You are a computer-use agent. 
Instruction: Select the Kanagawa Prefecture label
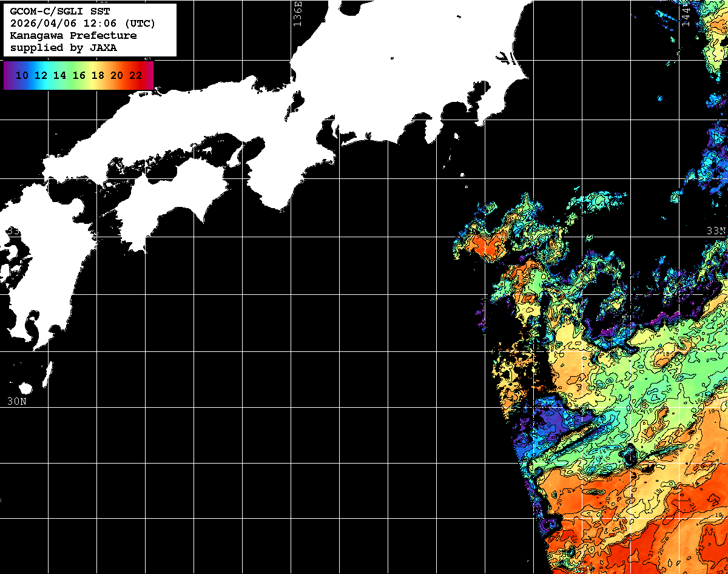click(73, 36)
